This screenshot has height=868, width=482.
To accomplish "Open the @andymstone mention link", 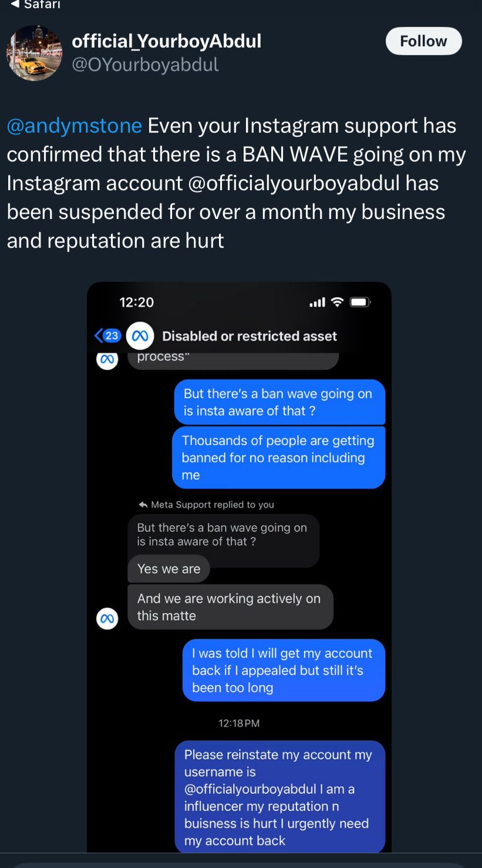I will point(75,125).
